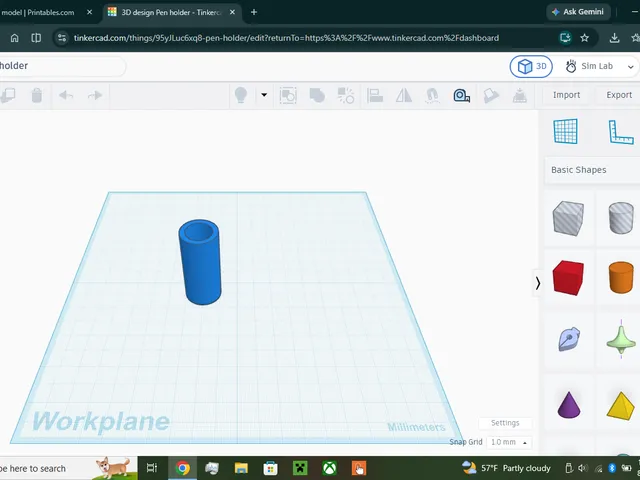640x480 pixels.
Task: Select the red Box shape
Action: point(568,278)
